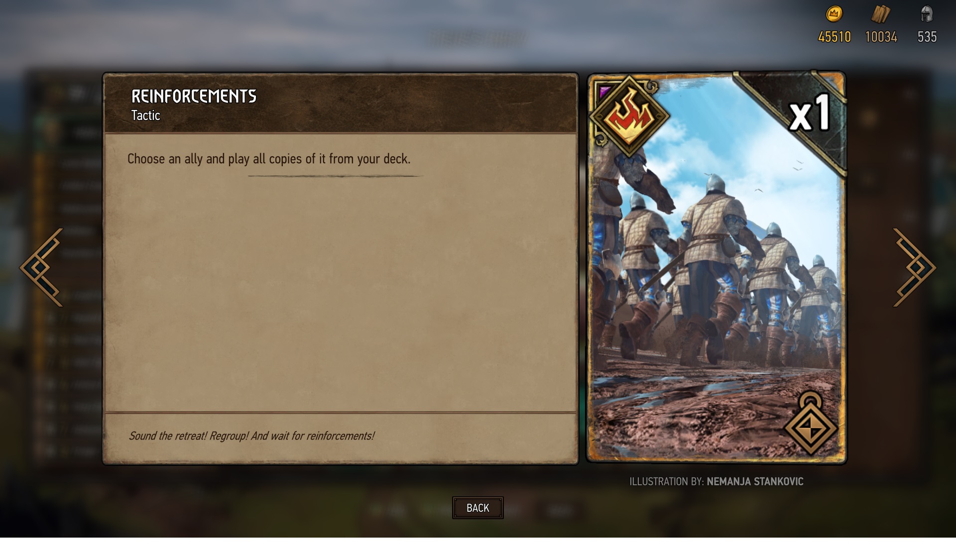Go to previous card with left arrow

pos(42,268)
